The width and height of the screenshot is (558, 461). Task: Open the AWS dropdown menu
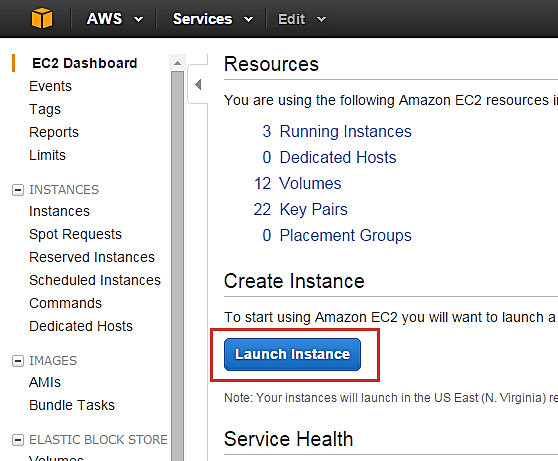[x=115, y=19]
